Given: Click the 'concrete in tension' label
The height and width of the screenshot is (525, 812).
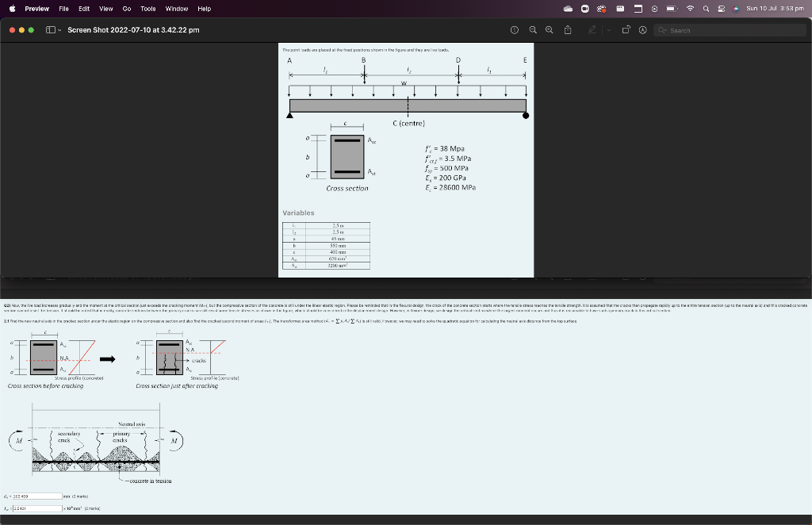Looking at the screenshot, I should 150,481.
